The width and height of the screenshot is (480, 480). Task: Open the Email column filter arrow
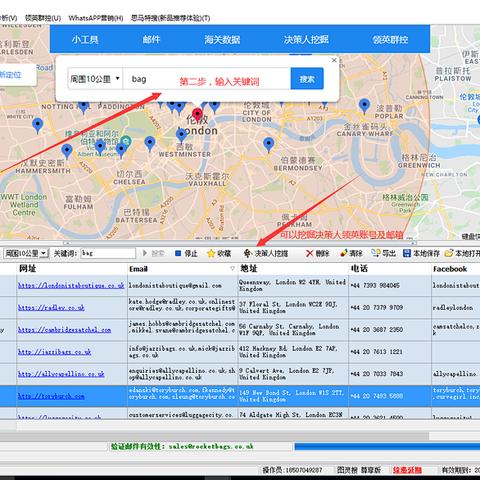point(232,269)
